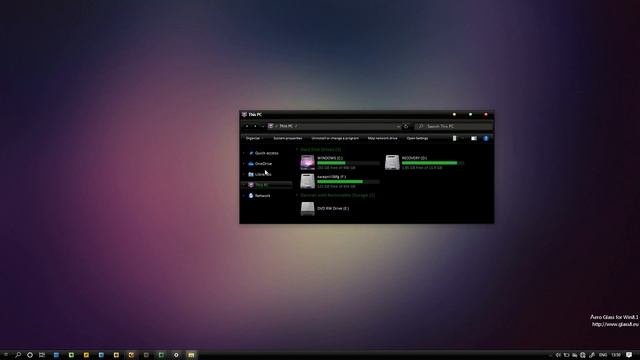Viewport: 640px width, 360px height.
Task: Open Cortana circle on the taskbar
Action: (30, 355)
